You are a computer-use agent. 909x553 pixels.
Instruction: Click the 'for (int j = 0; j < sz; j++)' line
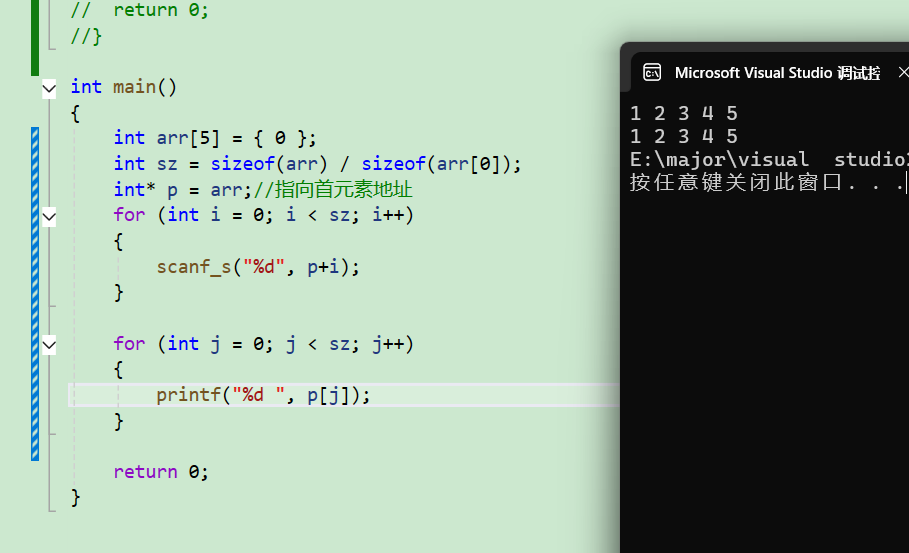click(x=264, y=344)
